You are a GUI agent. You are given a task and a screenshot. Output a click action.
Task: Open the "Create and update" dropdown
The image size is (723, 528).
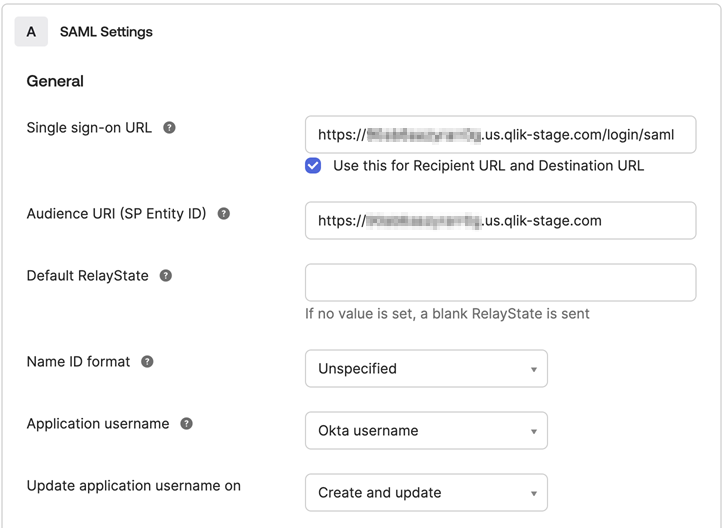click(426, 493)
